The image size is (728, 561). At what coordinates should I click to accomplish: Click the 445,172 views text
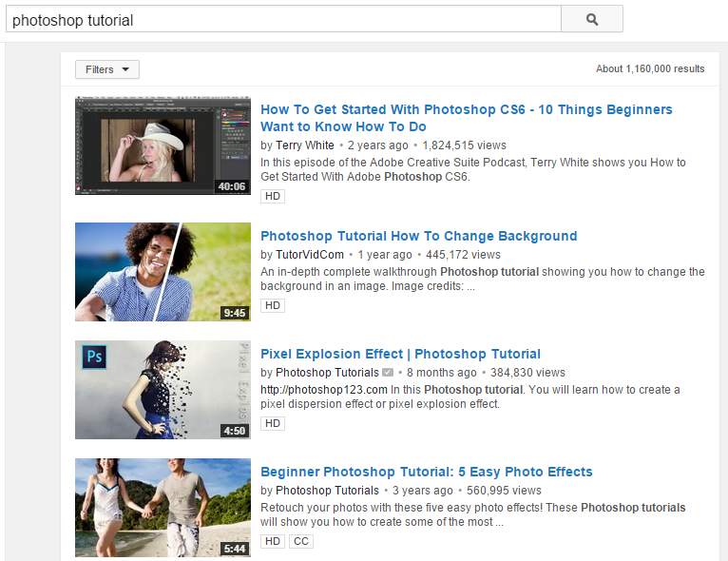click(464, 255)
